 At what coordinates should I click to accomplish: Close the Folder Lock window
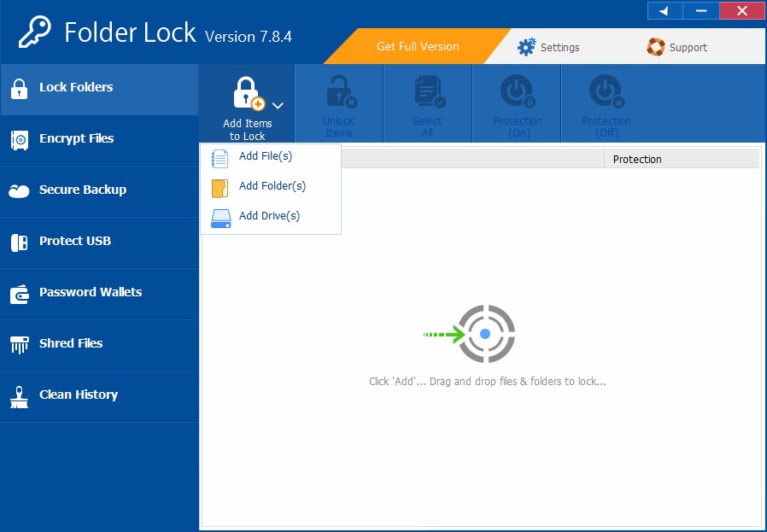click(x=742, y=10)
